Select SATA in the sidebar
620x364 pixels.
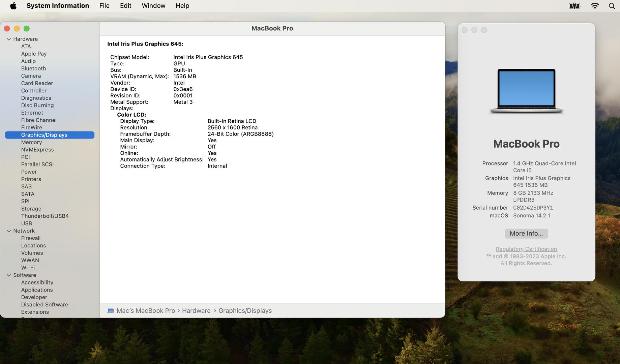click(x=28, y=194)
